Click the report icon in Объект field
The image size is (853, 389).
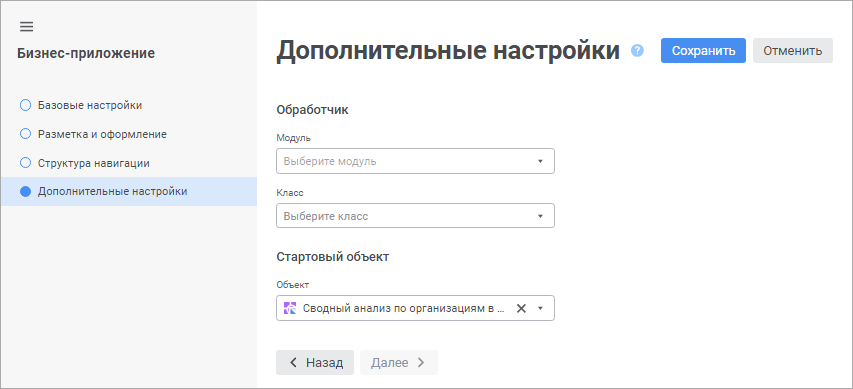(290, 308)
